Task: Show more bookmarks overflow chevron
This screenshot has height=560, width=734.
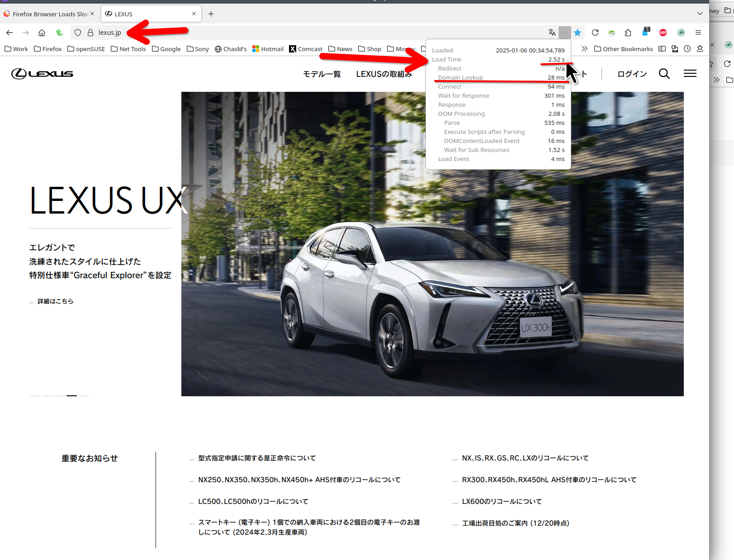Action: 584,49
